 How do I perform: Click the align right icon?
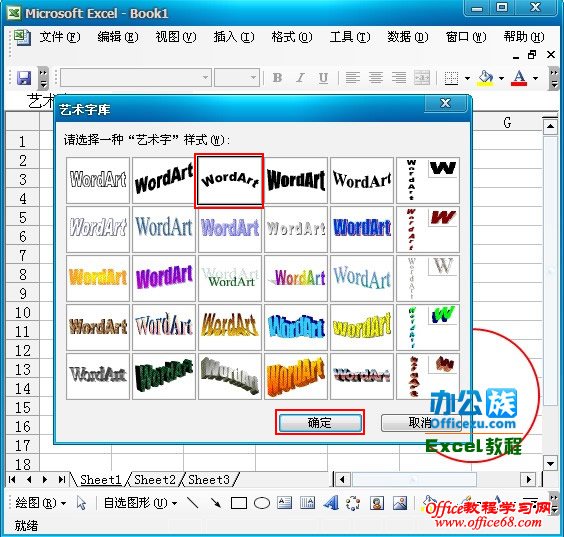point(399,78)
